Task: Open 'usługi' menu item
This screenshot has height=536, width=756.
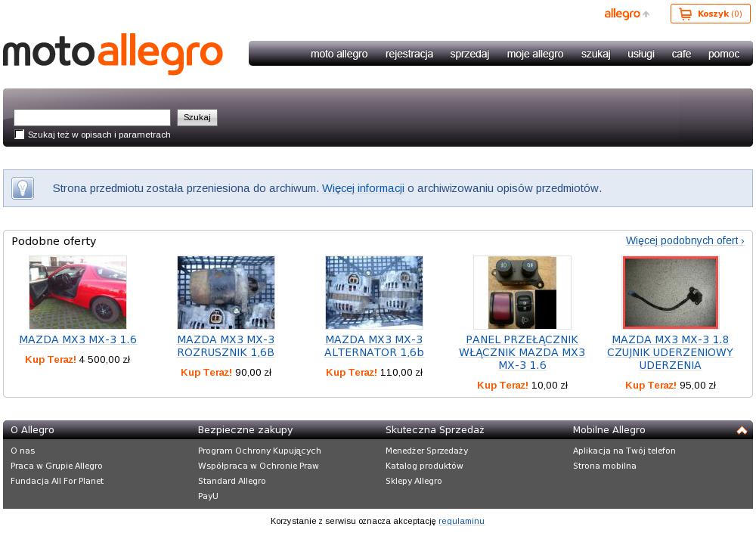Action: pos(641,54)
